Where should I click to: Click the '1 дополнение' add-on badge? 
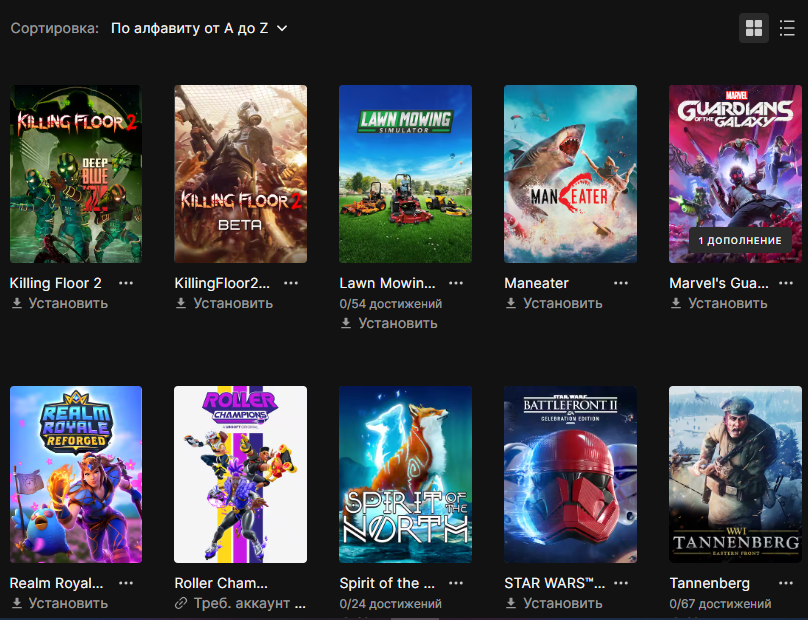[740, 241]
